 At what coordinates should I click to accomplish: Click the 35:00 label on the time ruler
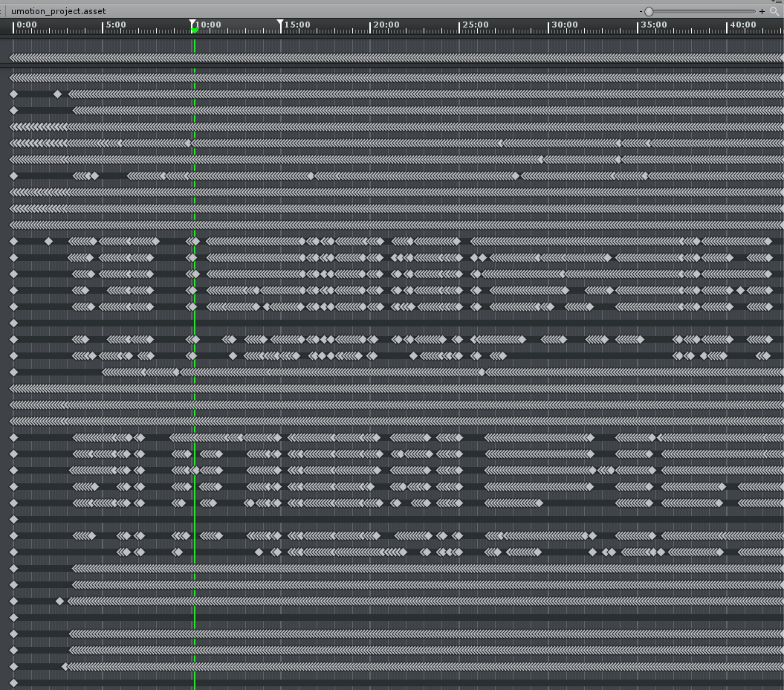coord(654,25)
